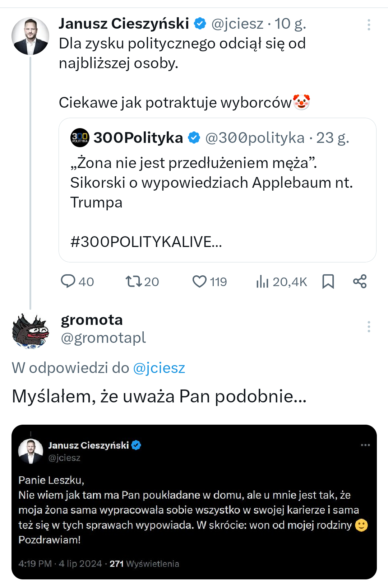Open gromota's avatar profile

pyautogui.click(x=31, y=331)
